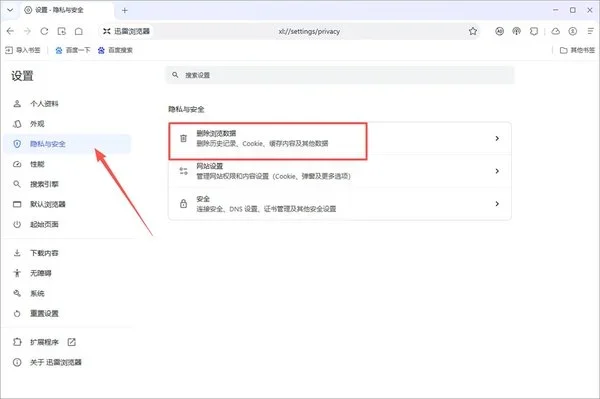Click the 无障碍 accessibility icon

pyautogui.click(x=17, y=273)
